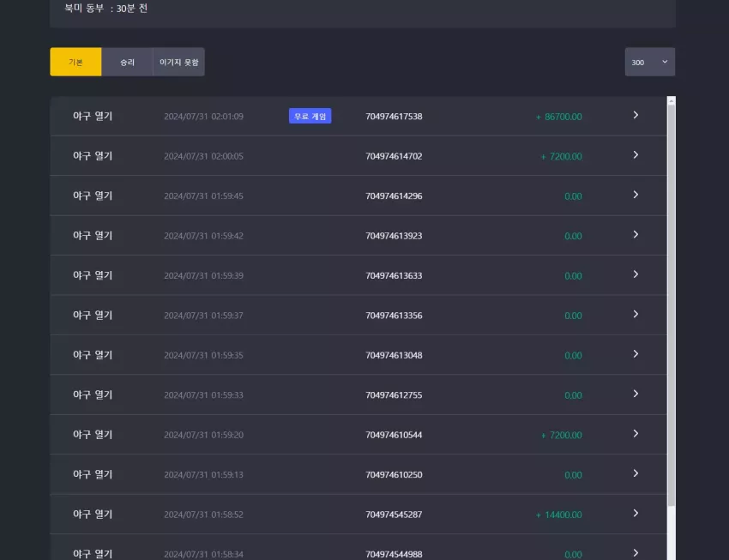Click chevron for record 704974613923
The width and height of the screenshot is (729, 560).
click(636, 235)
